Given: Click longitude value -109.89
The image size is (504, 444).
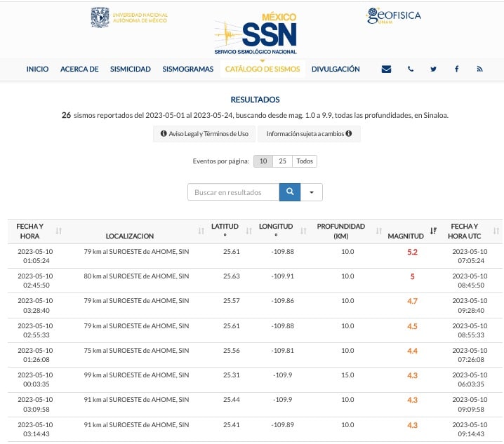Looking at the screenshot, I should point(283,425).
